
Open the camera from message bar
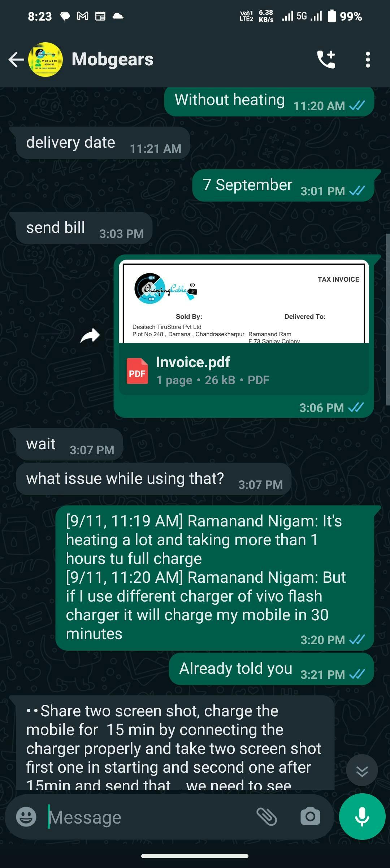[x=310, y=817]
